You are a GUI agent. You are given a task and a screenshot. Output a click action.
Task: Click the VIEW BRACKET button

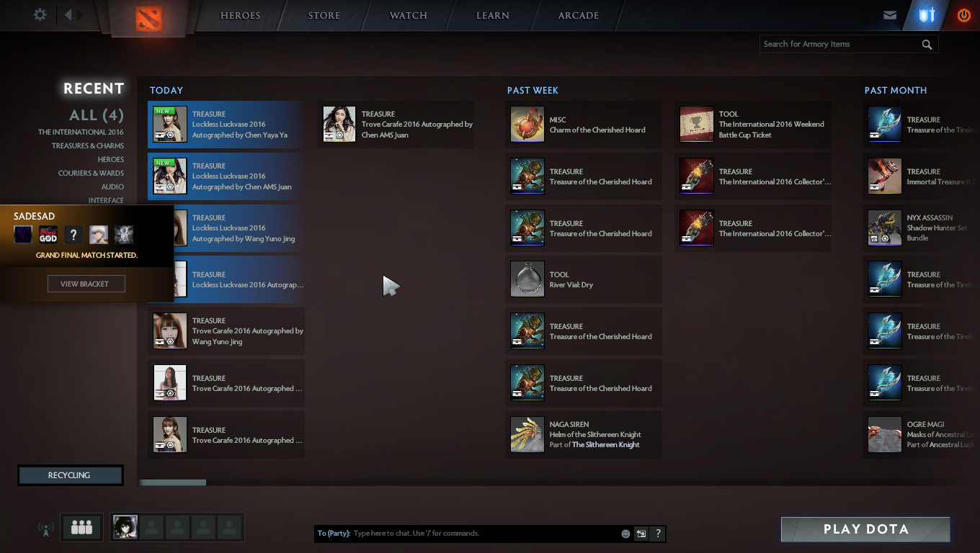pyautogui.click(x=86, y=284)
